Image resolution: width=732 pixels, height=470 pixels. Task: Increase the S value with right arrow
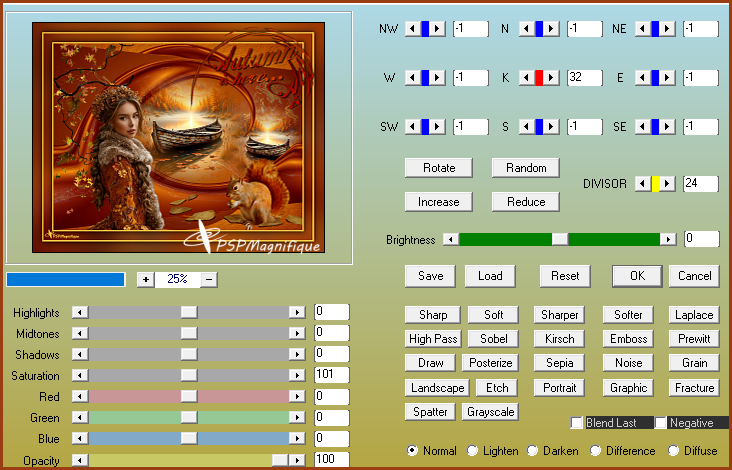551,126
